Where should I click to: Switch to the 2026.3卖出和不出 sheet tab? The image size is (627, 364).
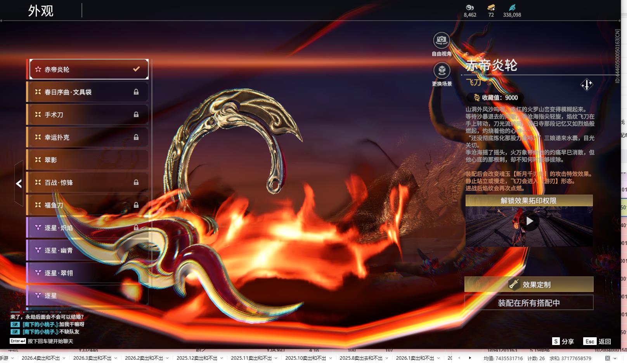pos(92,358)
